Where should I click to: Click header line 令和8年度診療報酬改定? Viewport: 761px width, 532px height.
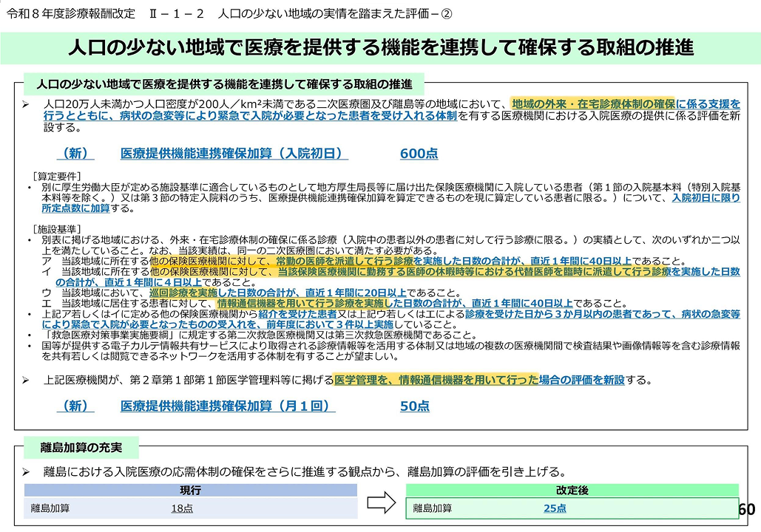[229, 13]
